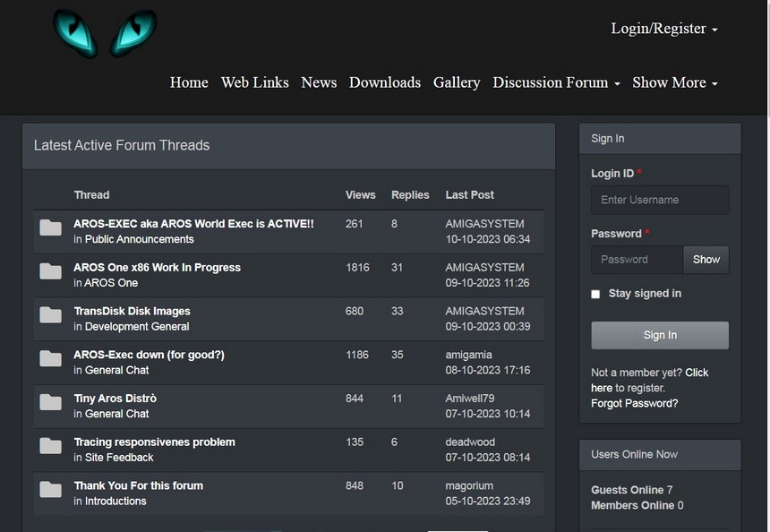The image size is (770, 532).
Task: Show the password with Show button
Action: (x=706, y=260)
